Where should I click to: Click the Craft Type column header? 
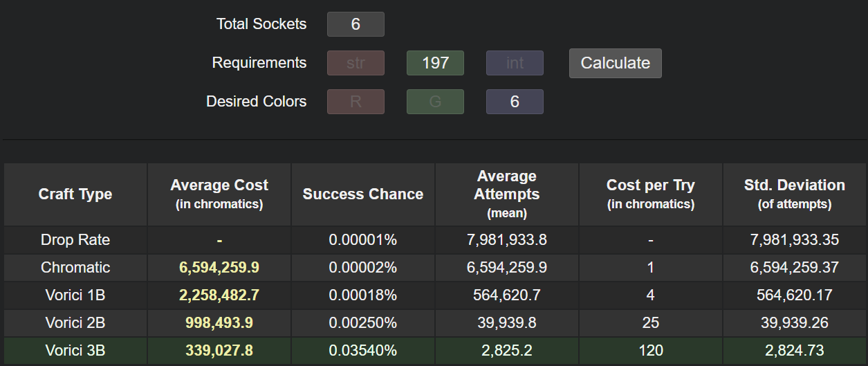75,194
